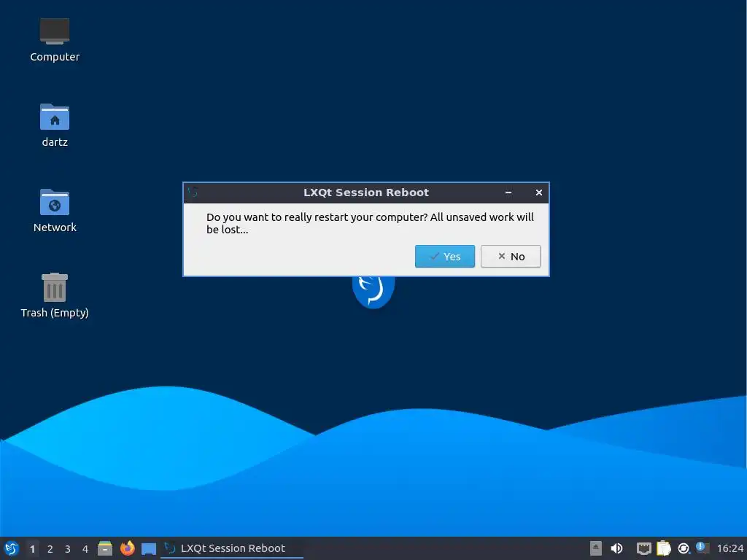Open the removable media eject tray icon
Screen dimensions: 747x560
click(x=595, y=548)
